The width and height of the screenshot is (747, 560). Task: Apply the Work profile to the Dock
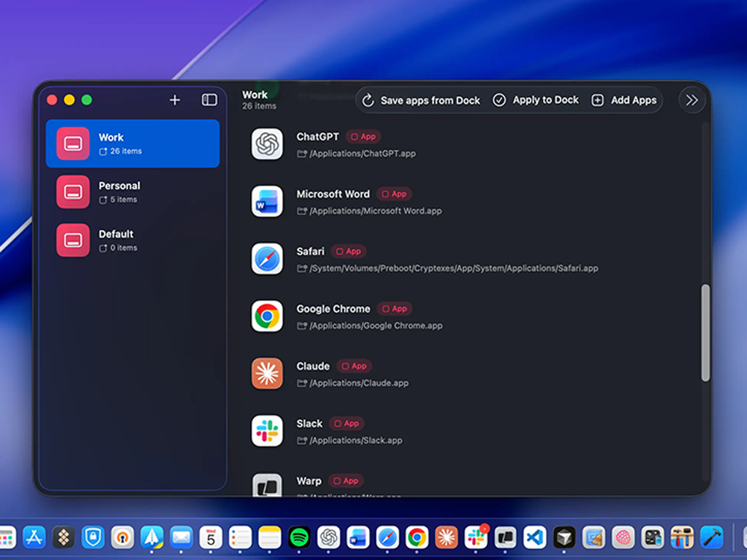pyautogui.click(x=536, y=99)
